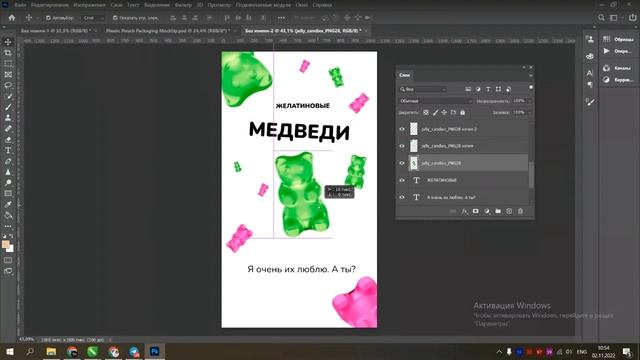The image size is (640, 360).
Task: Select the Move tool in toolbar
Action: [8, 42]
